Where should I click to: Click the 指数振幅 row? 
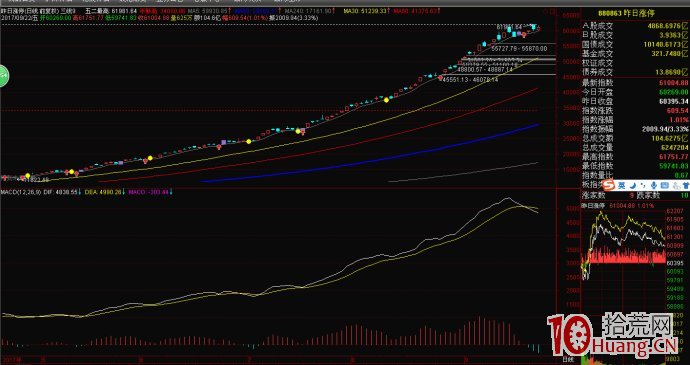(x=635, y=129)
